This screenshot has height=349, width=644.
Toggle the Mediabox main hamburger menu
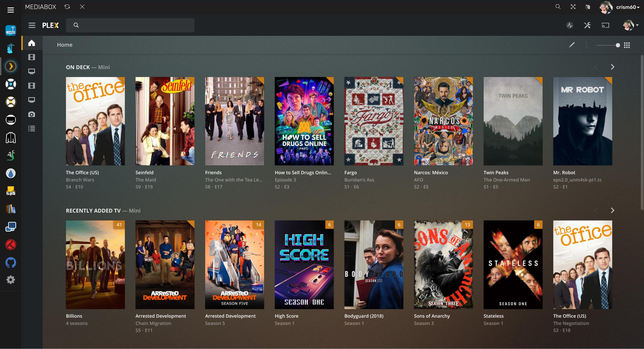tap(10, 10)
